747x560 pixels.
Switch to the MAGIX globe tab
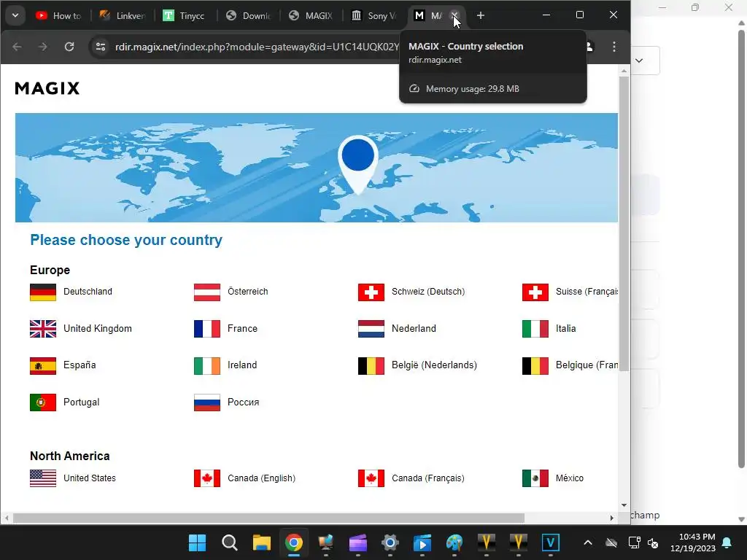point(311,16)
